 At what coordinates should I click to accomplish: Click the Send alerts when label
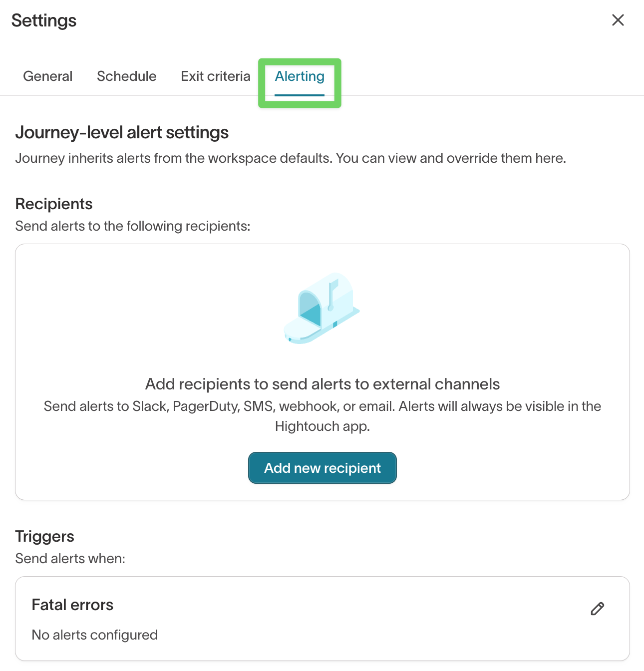[x=70, y=558]
